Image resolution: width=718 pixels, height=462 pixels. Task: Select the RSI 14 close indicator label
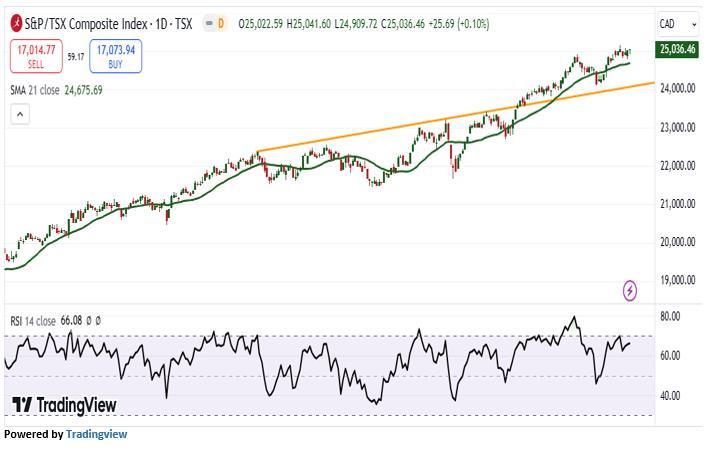click(x=33, y=321)
